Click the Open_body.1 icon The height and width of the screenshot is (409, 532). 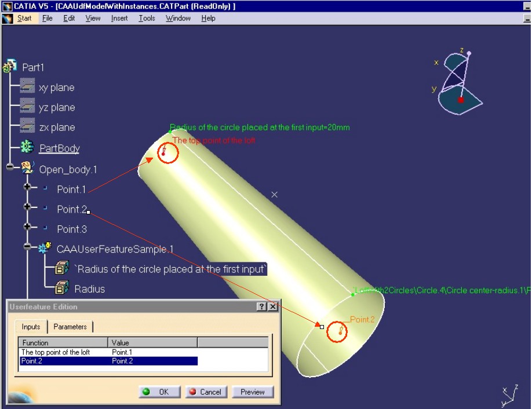point(27,167)
